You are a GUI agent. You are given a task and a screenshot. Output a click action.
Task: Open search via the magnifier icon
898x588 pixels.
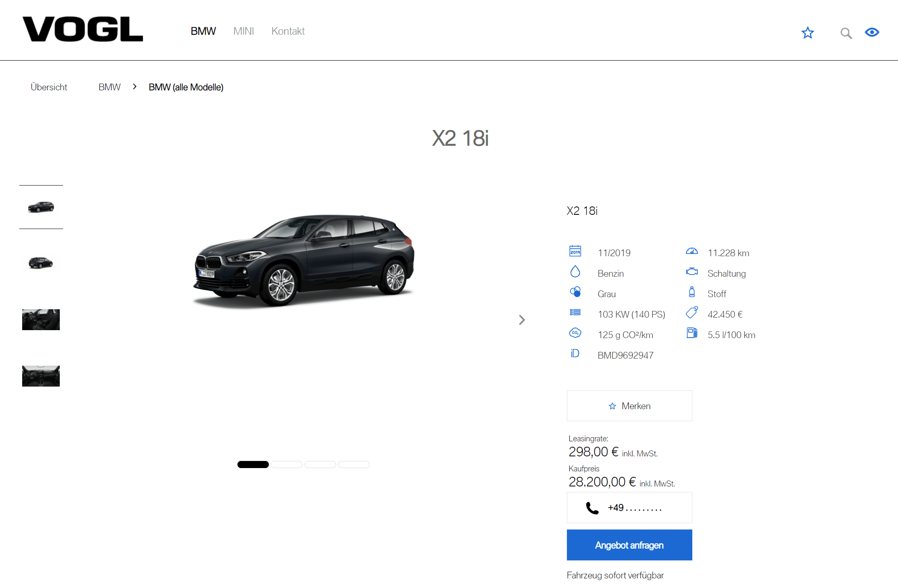point(846,33)
